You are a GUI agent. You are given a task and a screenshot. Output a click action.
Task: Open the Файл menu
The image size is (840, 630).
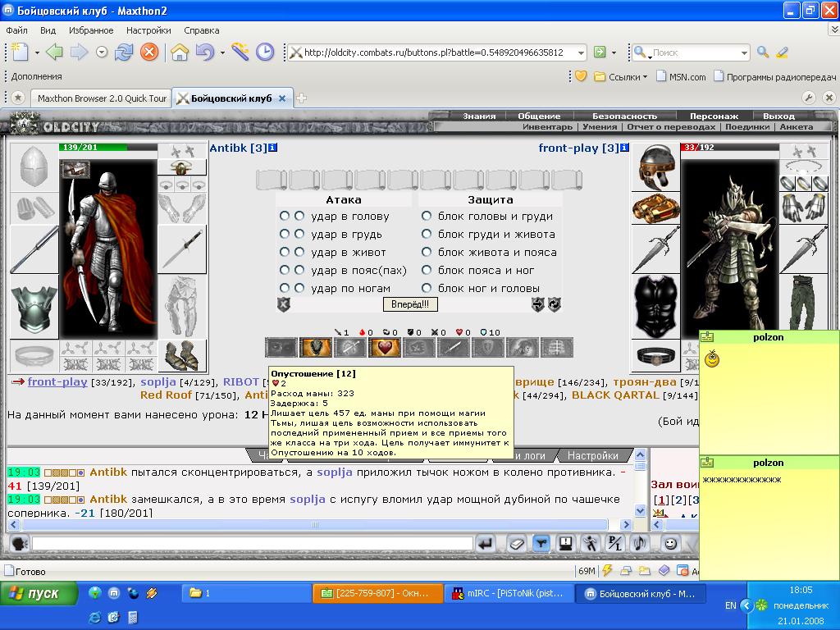tap(17, 30)
